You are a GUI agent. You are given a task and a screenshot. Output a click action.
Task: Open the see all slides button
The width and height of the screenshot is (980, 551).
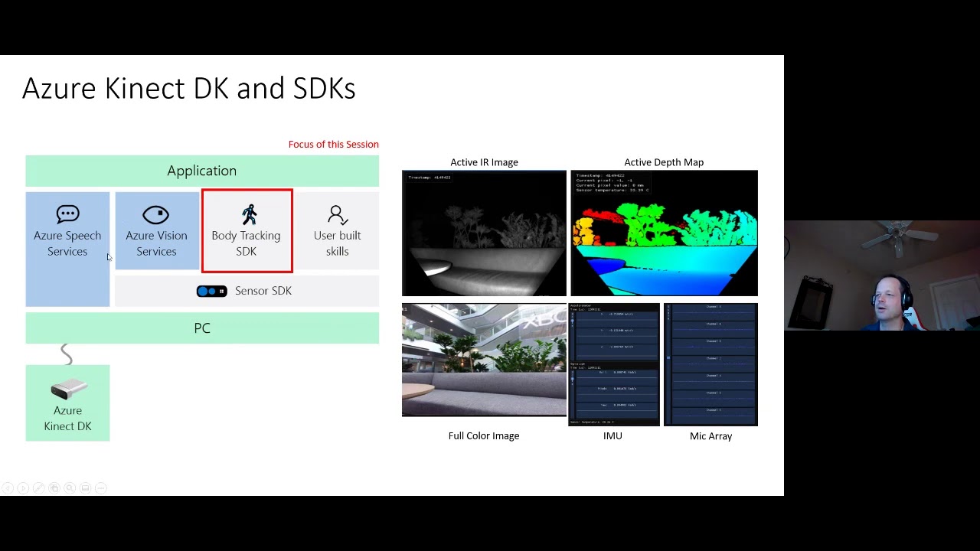click(54, 488)
